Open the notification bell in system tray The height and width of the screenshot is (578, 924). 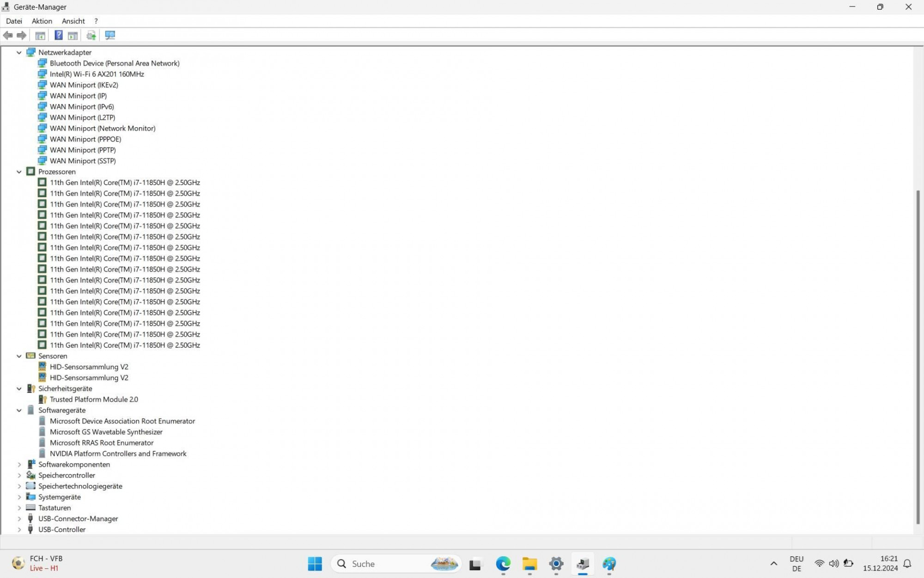[x=907, y=564]
